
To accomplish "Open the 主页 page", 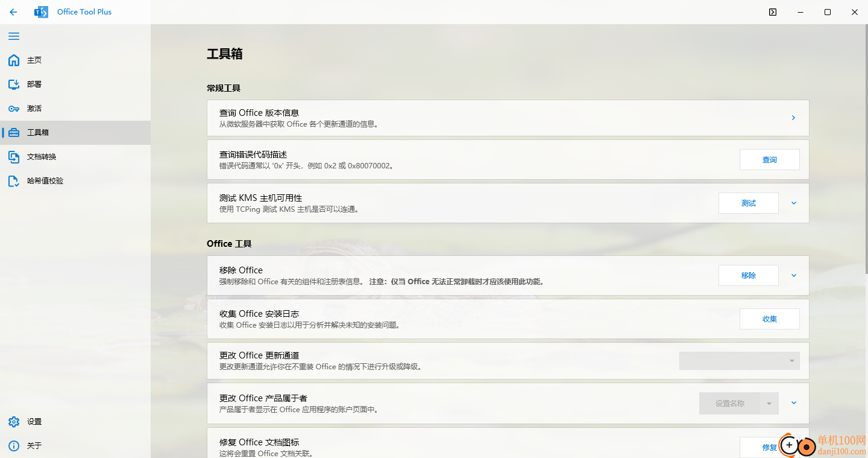I will [x=75, y=60].
